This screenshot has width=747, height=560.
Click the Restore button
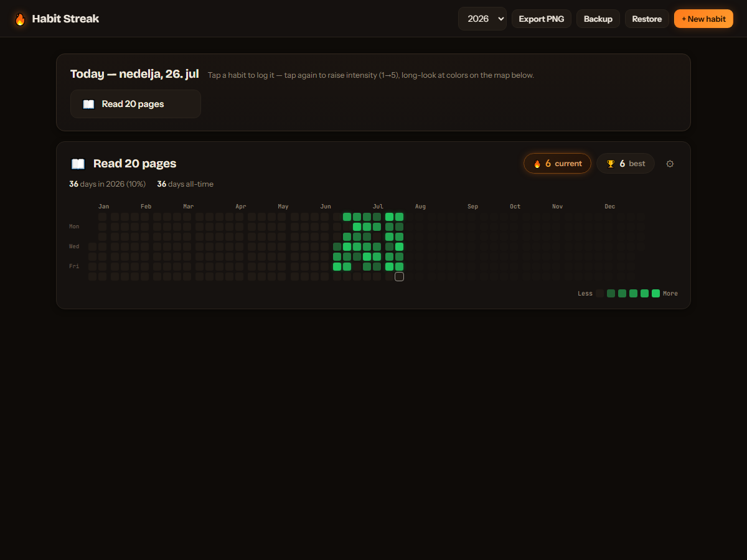pos(647,19)
